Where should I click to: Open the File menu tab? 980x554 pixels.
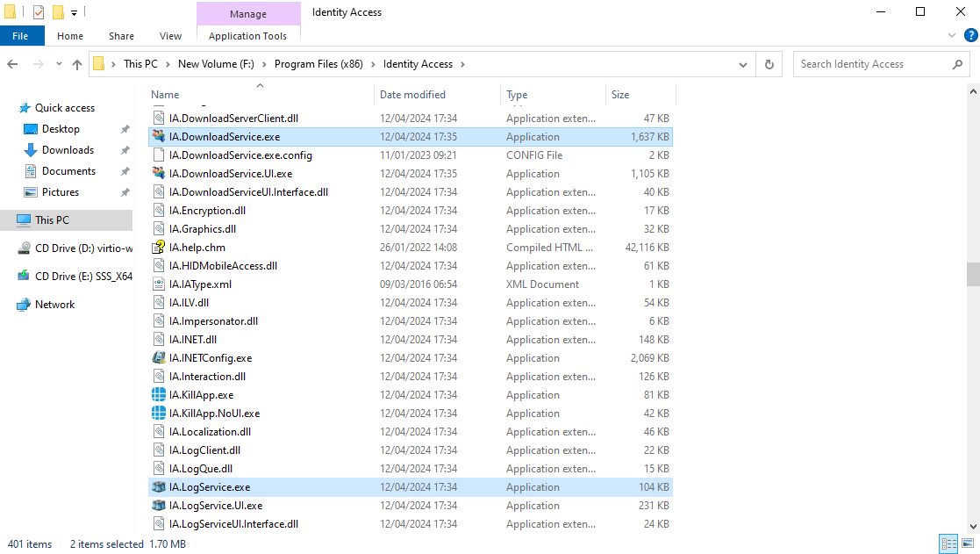click(21, 36)
